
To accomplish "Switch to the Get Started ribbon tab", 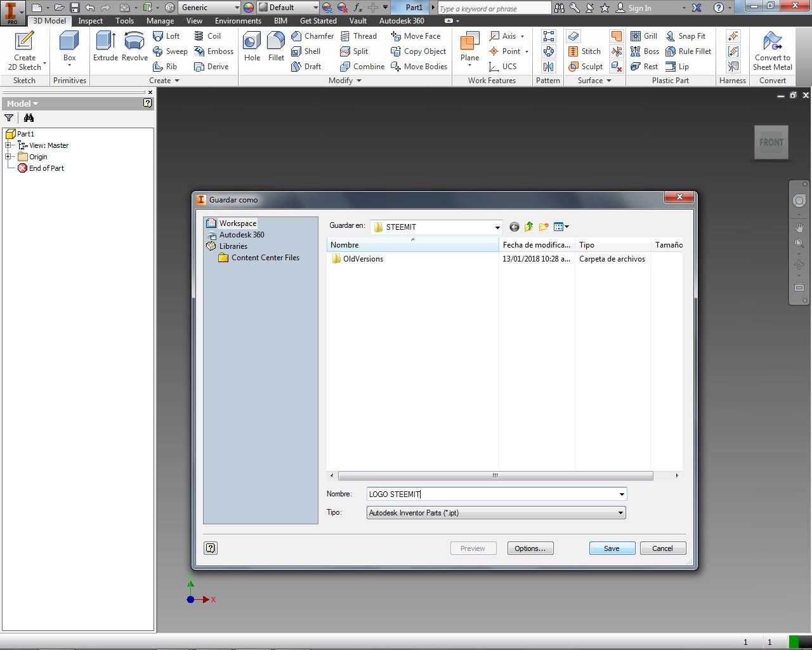I will pyautogui.click(x=318, y=21).
